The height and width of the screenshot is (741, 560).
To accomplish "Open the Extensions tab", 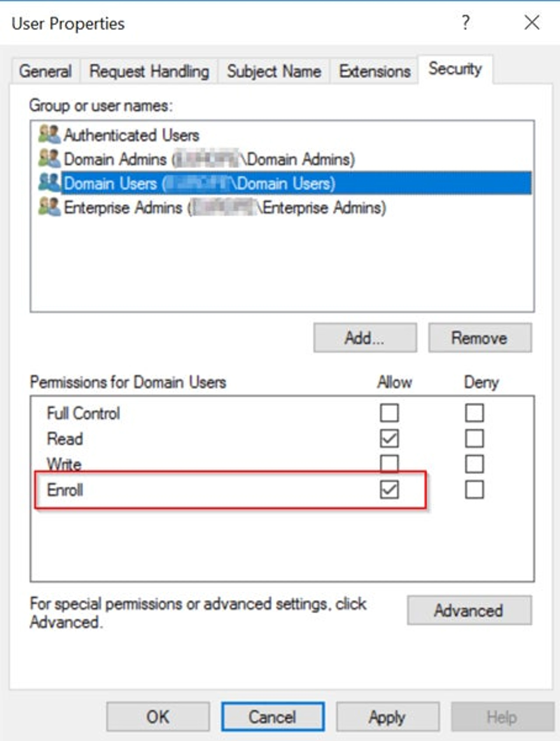I will (x=375, y=71).
